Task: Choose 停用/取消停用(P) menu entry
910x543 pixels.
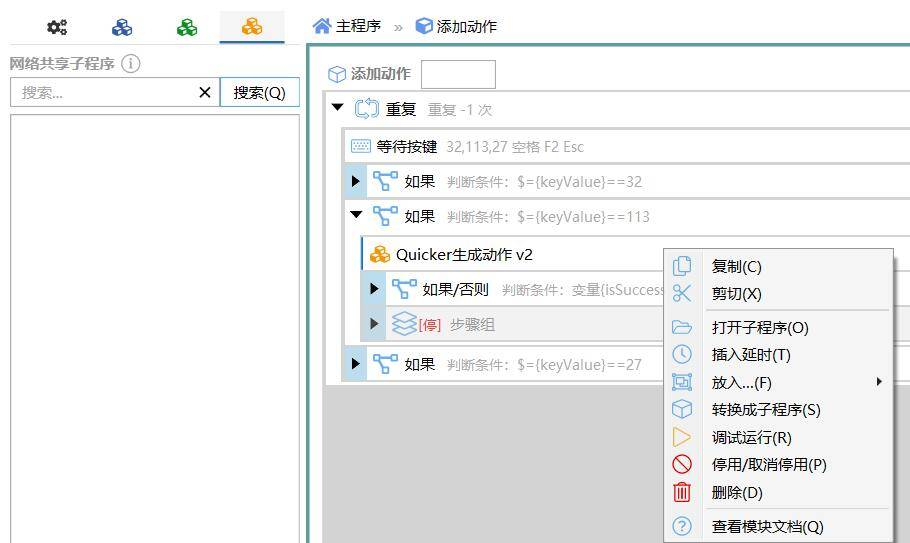Action: 778,465
